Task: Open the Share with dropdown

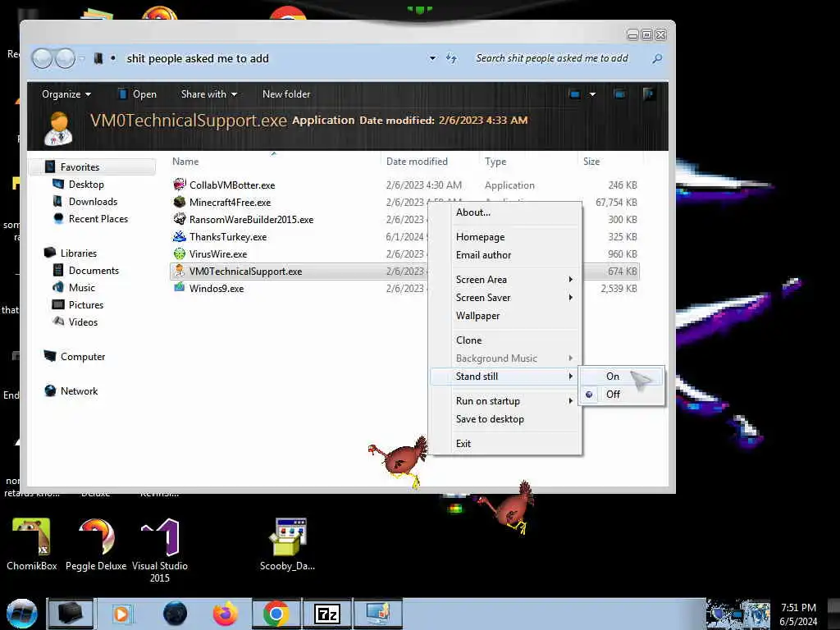Action: click(209, 94)
